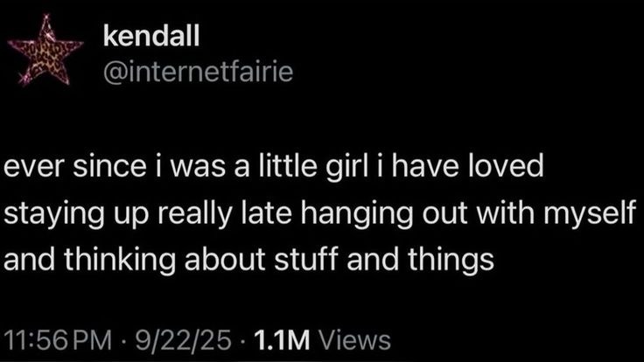The width and height of the screenshot is (644, 362).
Task: Open kendall's profile via display name
Action: [151, 35]
